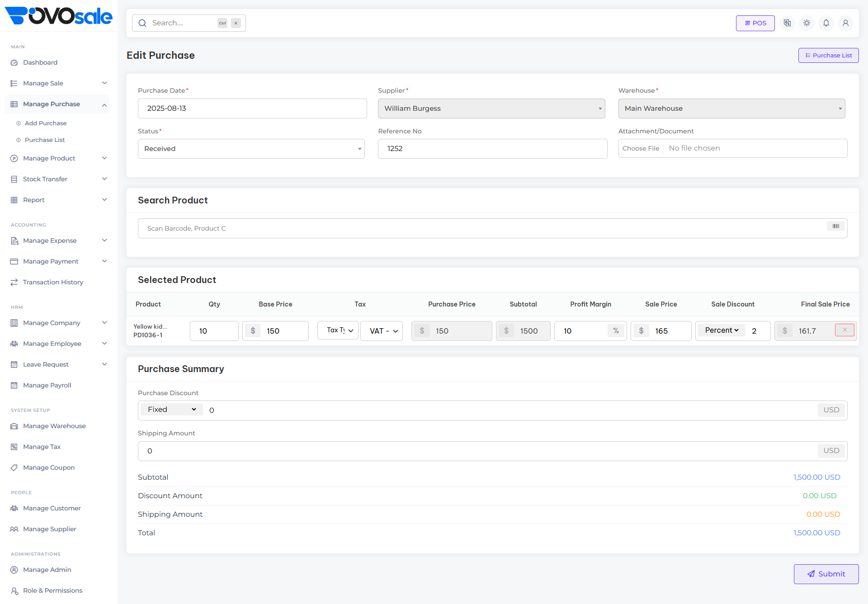The width and height of the screenshot is (868, 604).
Task: Submit the purchase form
Action: [x=826, y=574]
